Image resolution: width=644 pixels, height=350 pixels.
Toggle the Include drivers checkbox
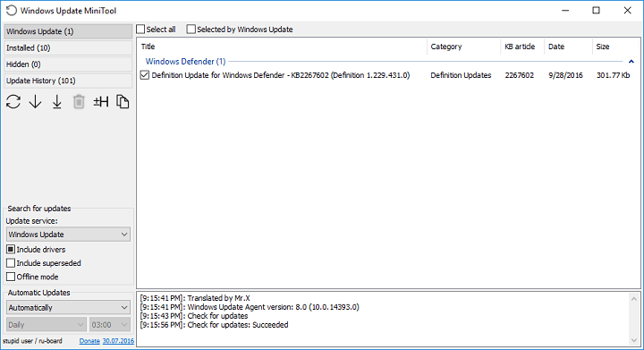pos(11,250)
